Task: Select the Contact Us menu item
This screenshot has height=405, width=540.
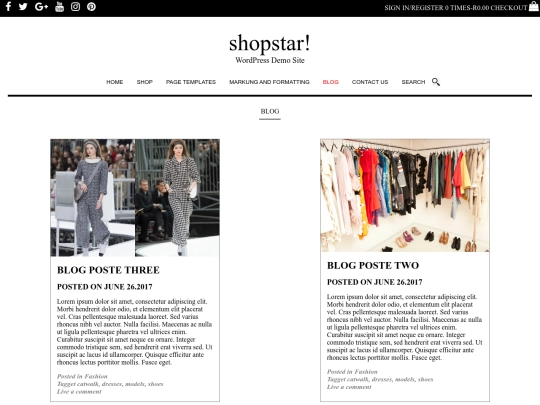Action: point(370,82)
